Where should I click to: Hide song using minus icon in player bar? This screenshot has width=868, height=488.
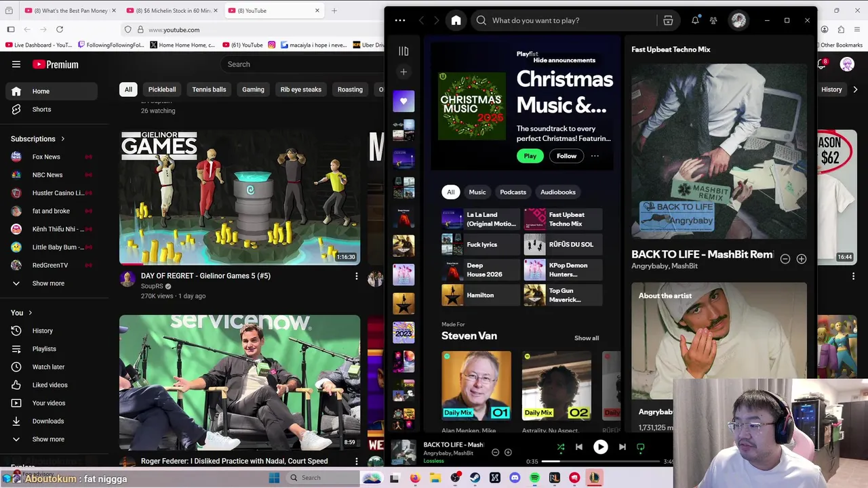pyautogui.click(x=495, y=452)
